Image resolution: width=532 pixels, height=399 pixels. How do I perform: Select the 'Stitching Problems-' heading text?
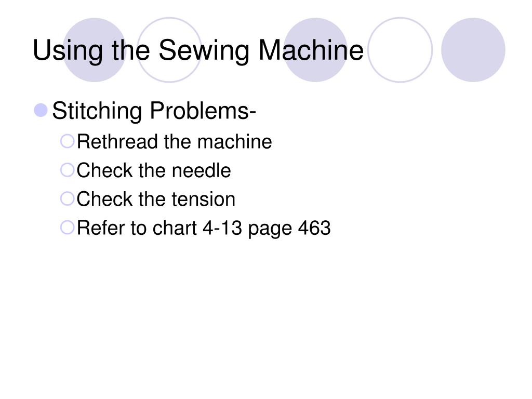tap(154, 111)
